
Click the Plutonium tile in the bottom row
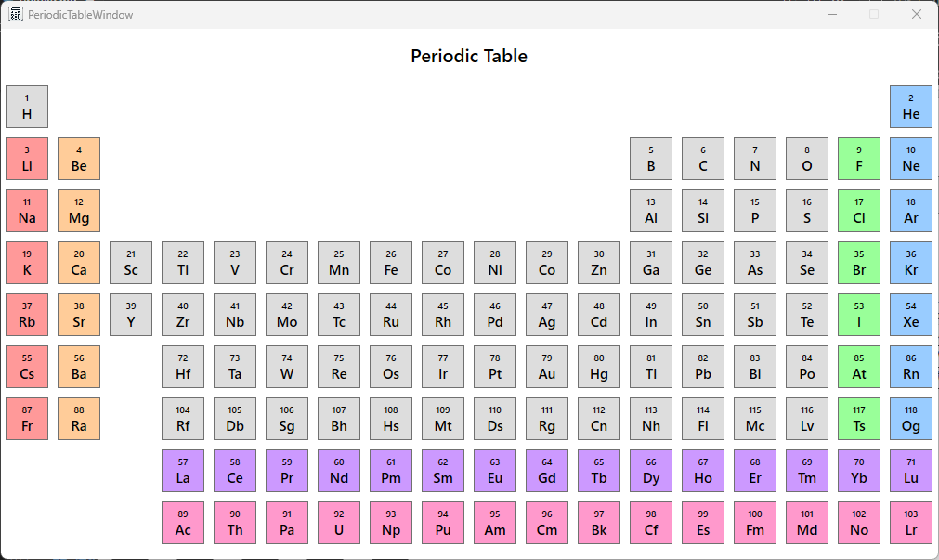pyautogui.click(x=443, y=523)
